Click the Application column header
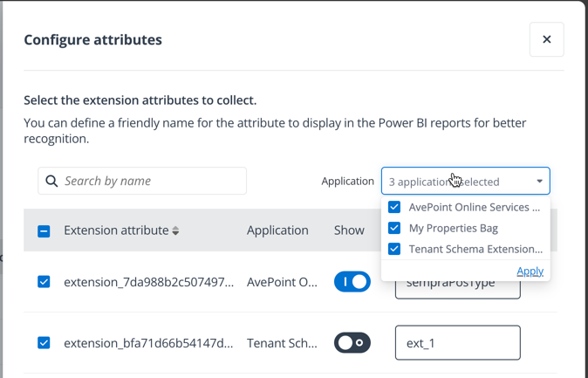The image size is (588, 378). coord(277,230)
